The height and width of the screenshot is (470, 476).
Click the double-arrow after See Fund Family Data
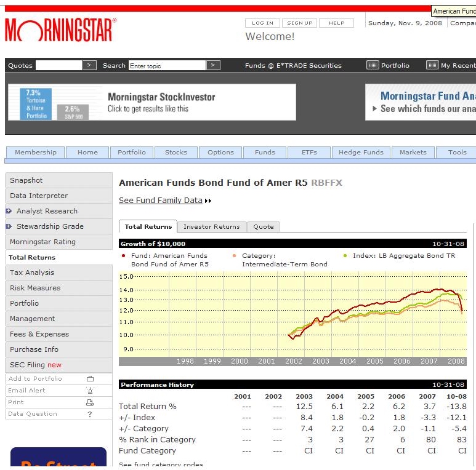[x=208, y=201]
